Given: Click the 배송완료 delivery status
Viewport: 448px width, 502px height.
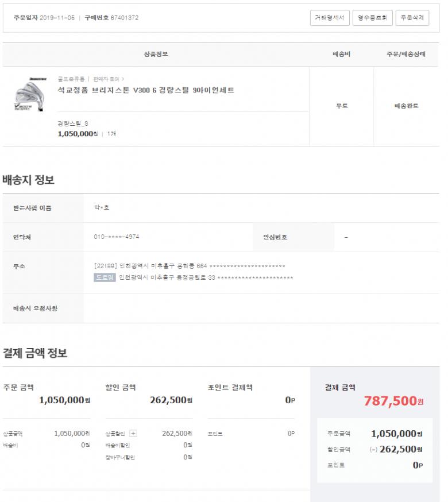Looking at the screenshot, I should pyautogui.click(x=406, y=106).
